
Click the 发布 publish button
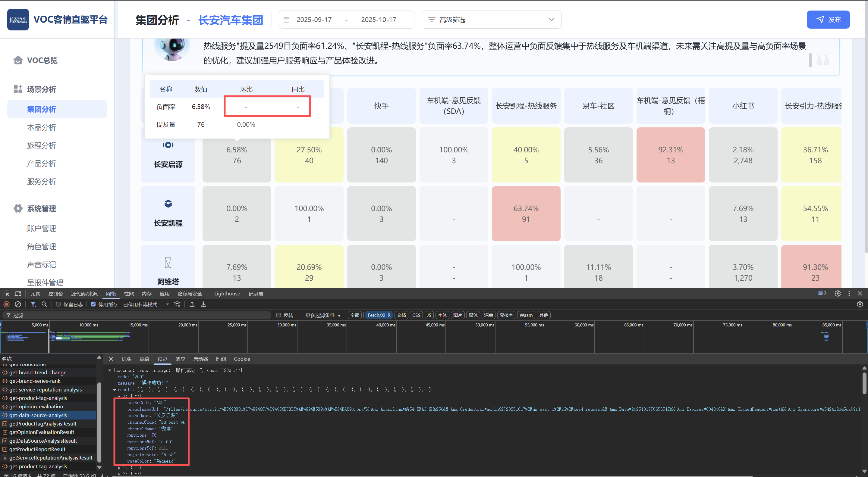(x=828, y=20)
